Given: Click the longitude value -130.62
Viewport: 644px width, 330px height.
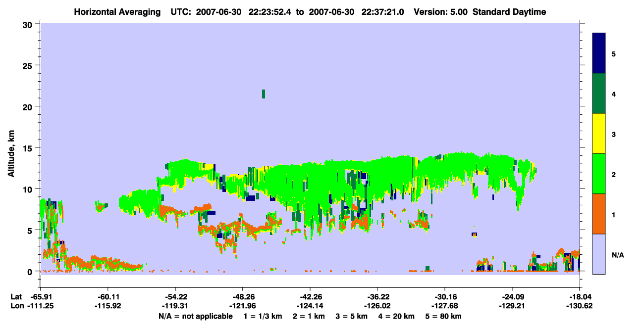Looking at the screenshot, I should tap(580, 306).
